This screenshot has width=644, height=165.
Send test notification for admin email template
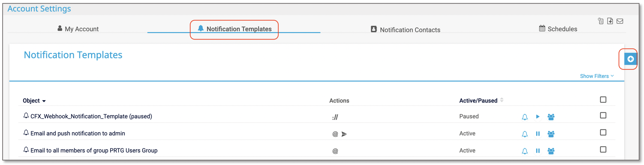point(524,134)
